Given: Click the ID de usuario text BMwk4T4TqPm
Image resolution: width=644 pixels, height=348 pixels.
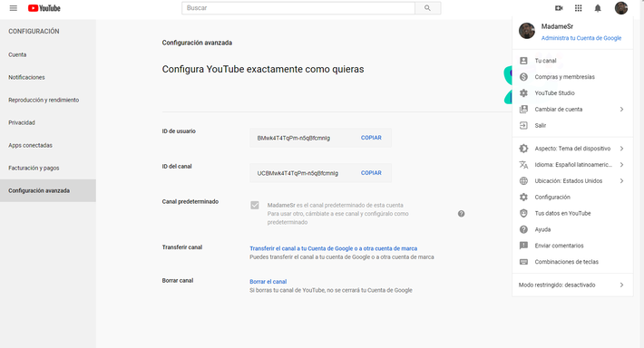Looking at the screenshot, I should [294, 138].
